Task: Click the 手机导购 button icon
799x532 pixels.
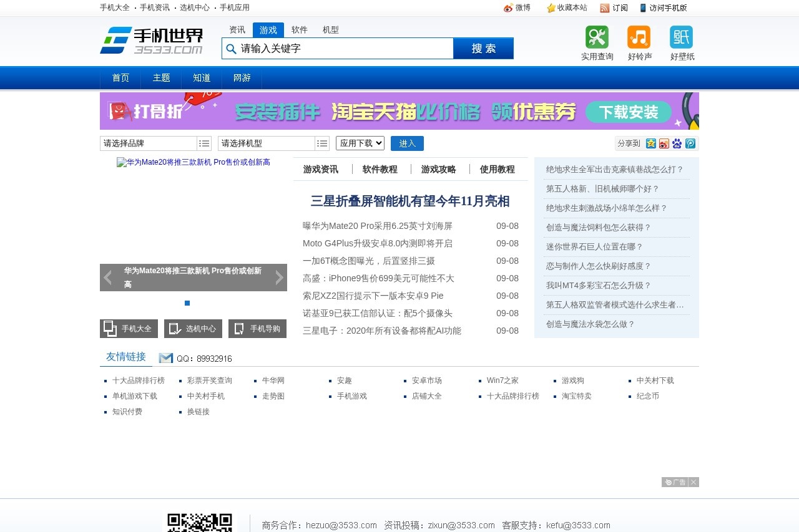Action: click(240, 328)
